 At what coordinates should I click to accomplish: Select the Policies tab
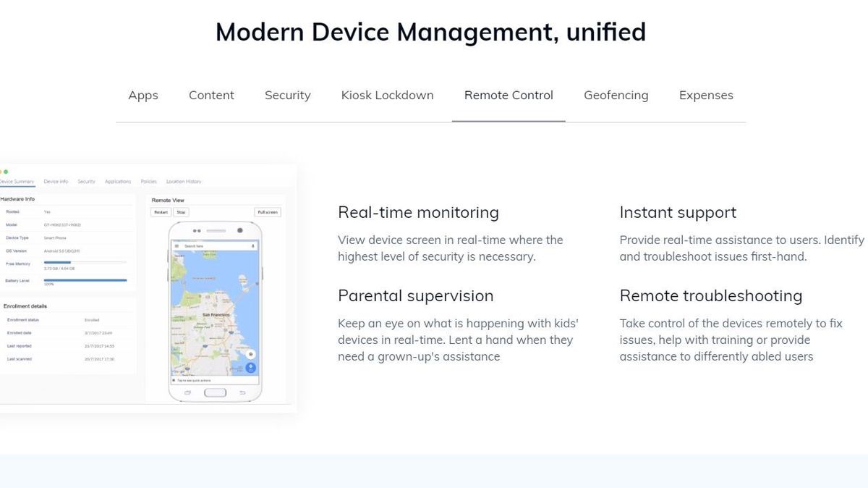[x=148, y=182]
